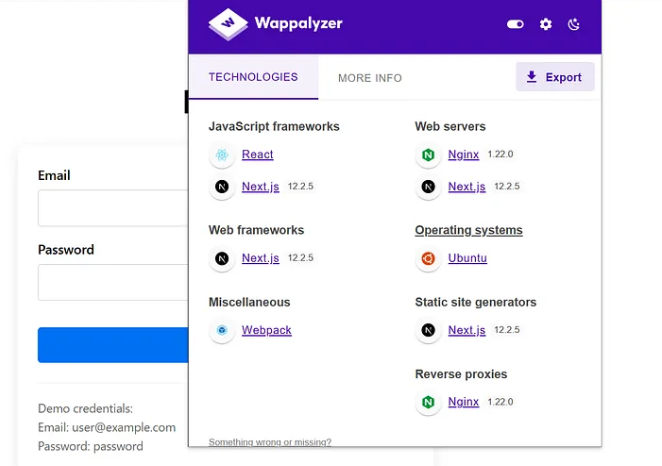Click the Ubuntu logo icon

[x=428, y=258]
